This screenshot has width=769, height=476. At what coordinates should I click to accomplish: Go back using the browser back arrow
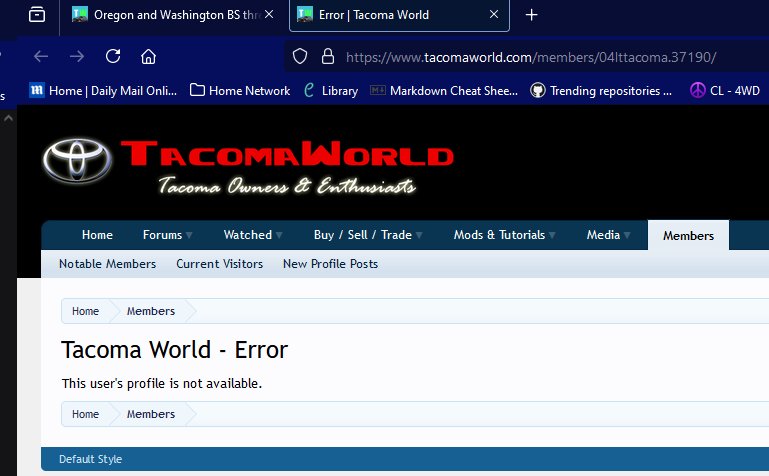click(41, 56)
